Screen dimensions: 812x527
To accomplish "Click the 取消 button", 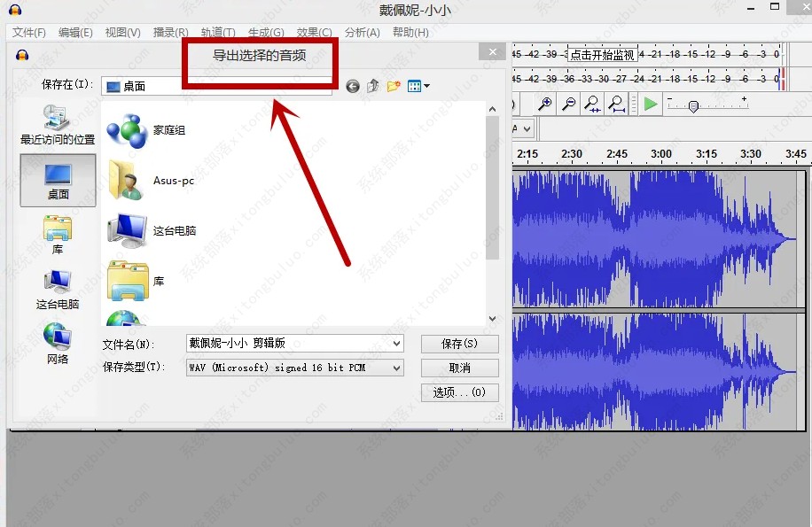I will click(x=460, y=368).
